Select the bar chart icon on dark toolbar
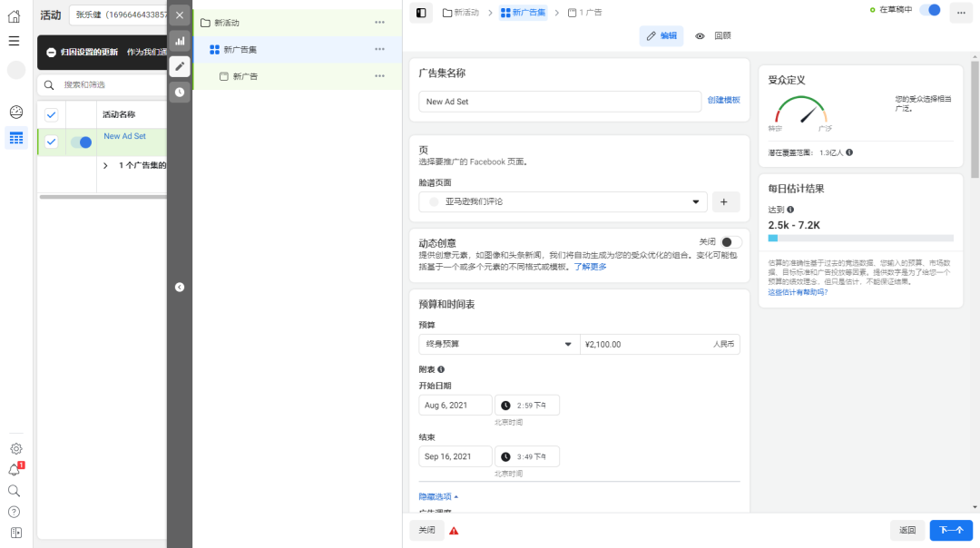 179,41
